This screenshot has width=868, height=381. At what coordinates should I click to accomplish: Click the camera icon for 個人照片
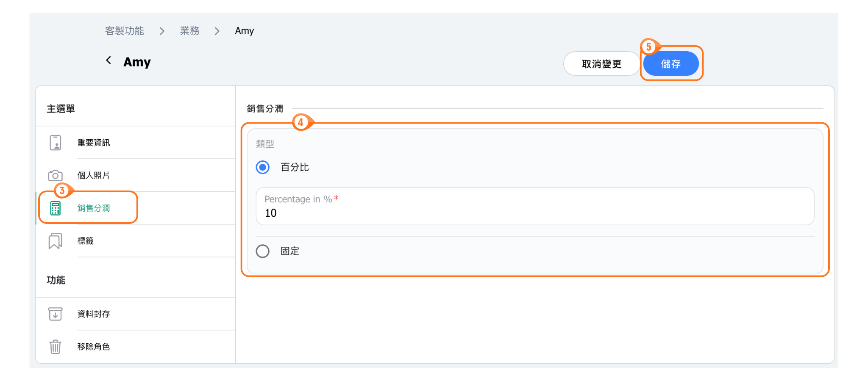(55, 175)
